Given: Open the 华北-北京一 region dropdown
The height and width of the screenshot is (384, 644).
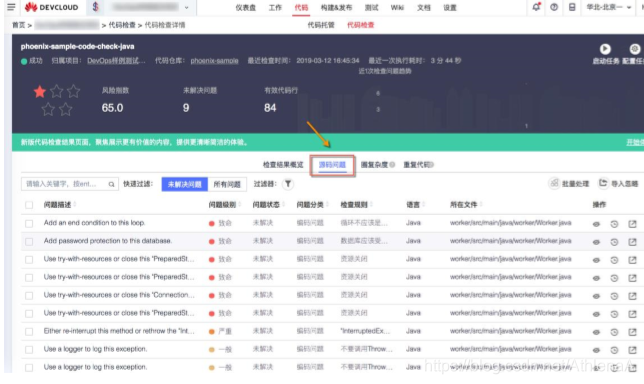Looking at the screenshot, I should [608, 7].
